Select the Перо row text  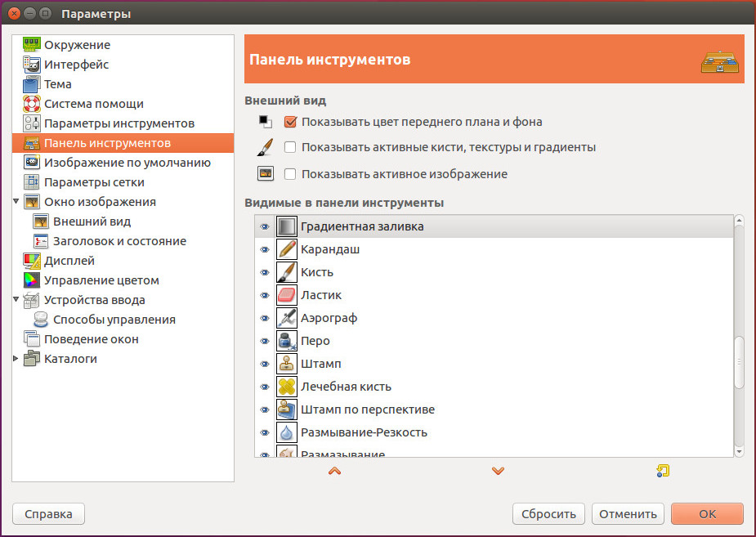tap(315, 341)
